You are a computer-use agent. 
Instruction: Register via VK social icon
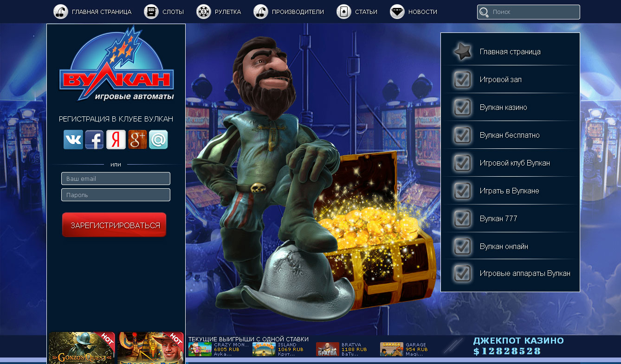pos(73,140)
